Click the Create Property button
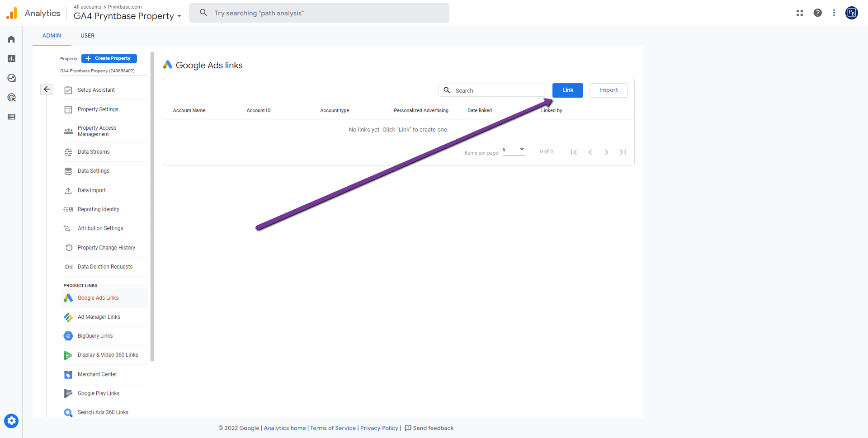Screen dimensions: 868x438 [109, 58]
